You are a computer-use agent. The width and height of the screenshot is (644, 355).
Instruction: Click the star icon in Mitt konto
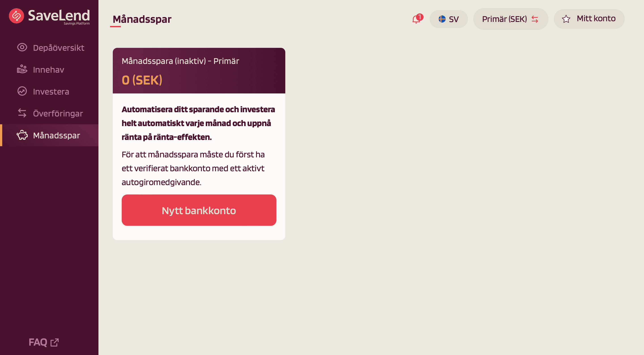566,19
